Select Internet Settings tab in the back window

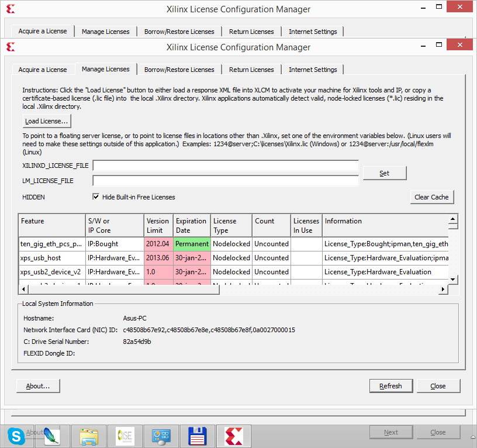[313, 32]
